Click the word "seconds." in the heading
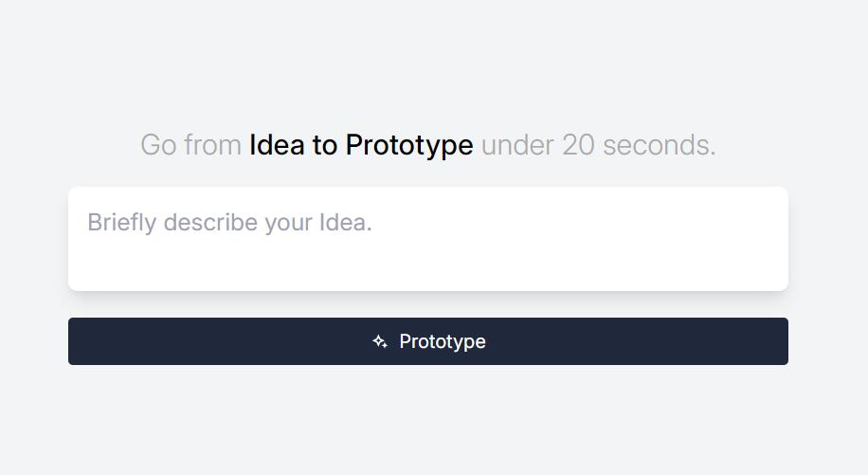This screenshot has width=868, height=475. (660, 145)
